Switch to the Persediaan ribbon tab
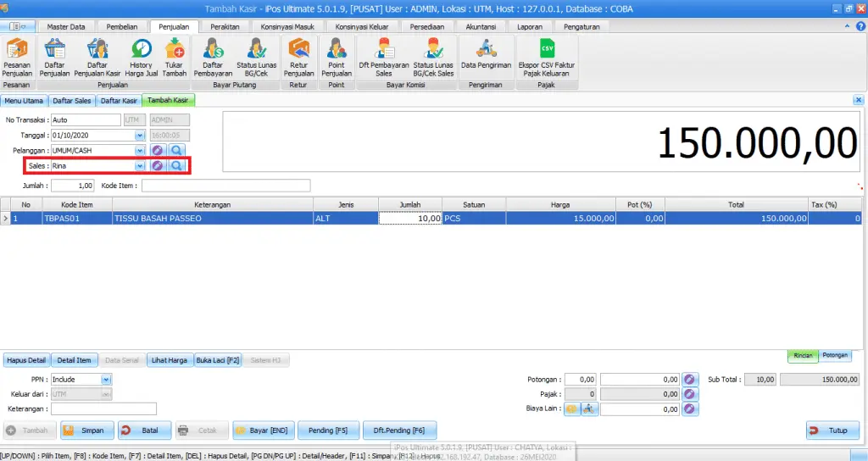 click(x=427, y=26)
